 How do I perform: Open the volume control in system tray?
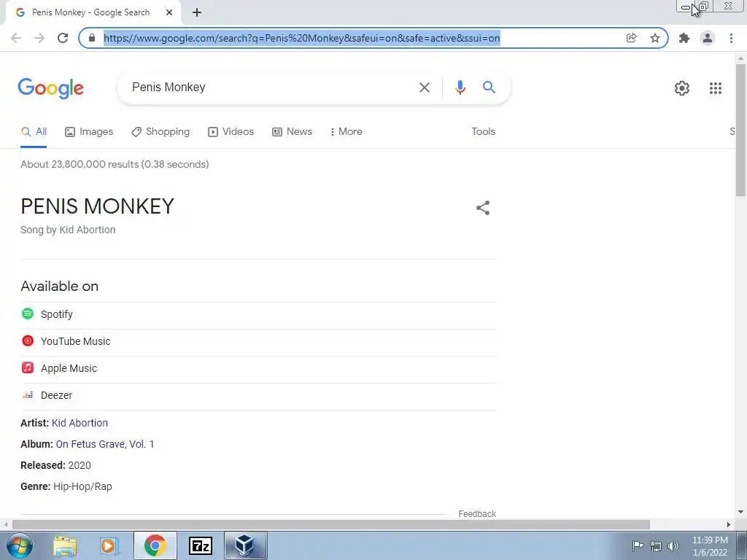point(673,546)
